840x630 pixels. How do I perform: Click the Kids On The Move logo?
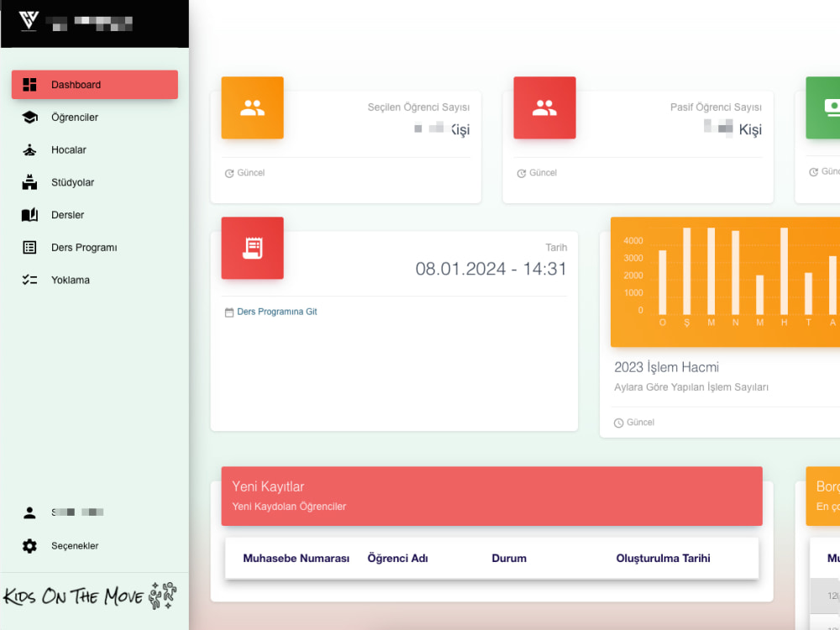point(90,596)
